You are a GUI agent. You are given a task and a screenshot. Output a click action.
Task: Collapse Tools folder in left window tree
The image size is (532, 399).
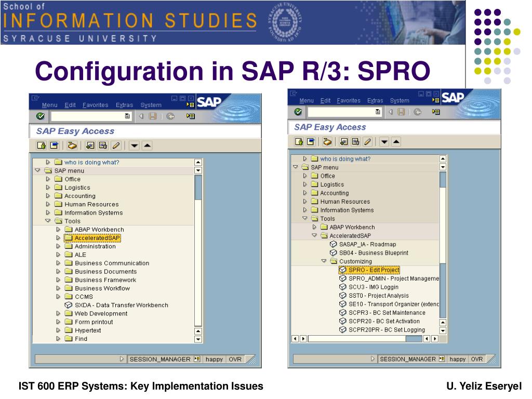[x=48, y=221]
